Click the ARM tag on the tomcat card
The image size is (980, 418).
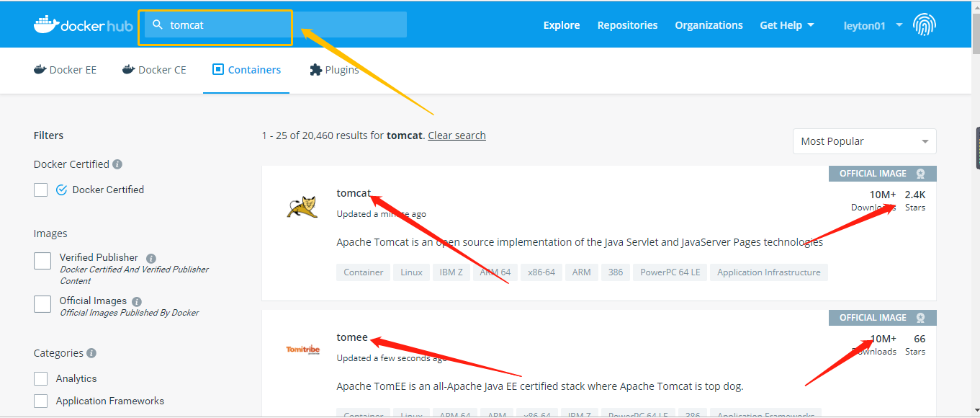(x=582, y=272)
